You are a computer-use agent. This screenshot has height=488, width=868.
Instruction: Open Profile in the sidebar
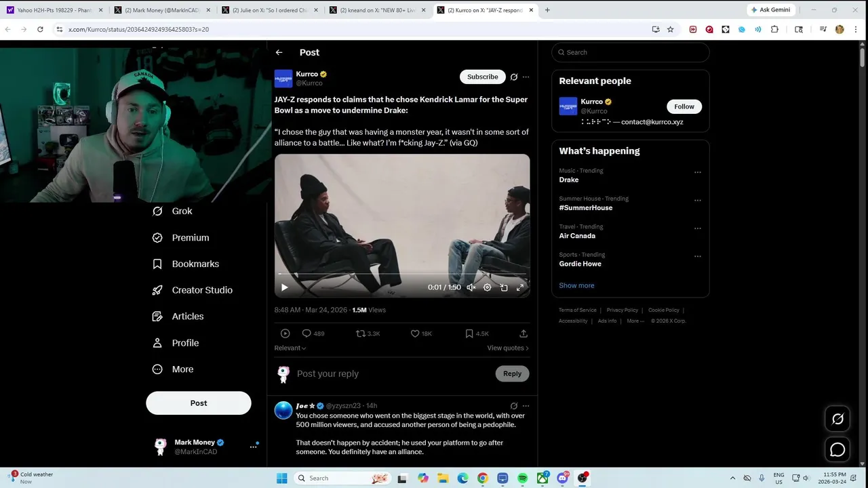point(175,343)
